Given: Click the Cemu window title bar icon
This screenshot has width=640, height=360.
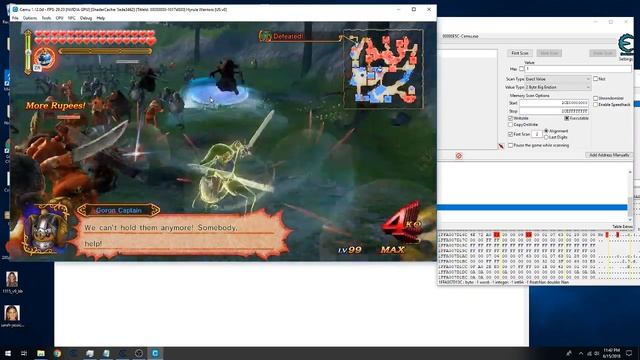Looking at the screenshot, I should (x=15, y=9).
